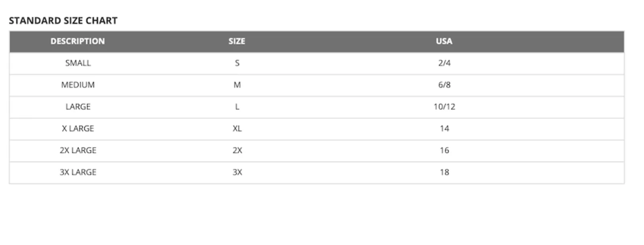Click the XL size cell

click(237, 128)
